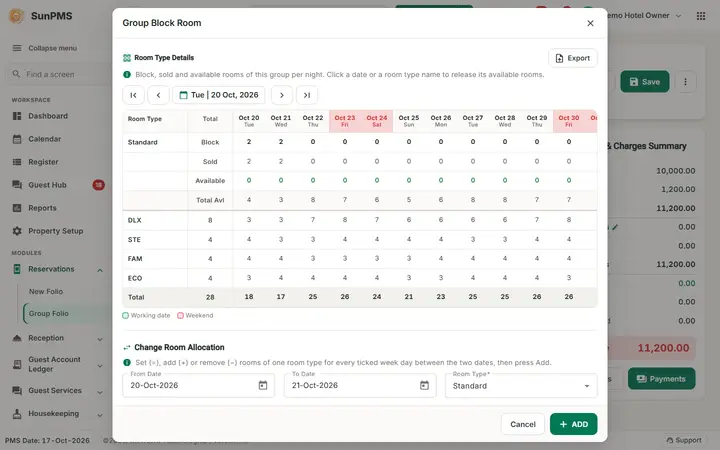
Task: Open Property Setup in the sidebar
Action: 56,231
